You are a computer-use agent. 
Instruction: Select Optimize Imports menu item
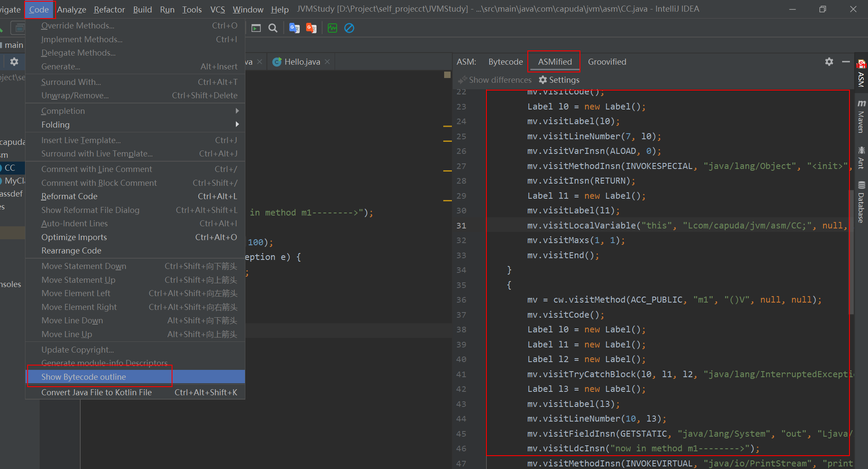pos(135,237)
